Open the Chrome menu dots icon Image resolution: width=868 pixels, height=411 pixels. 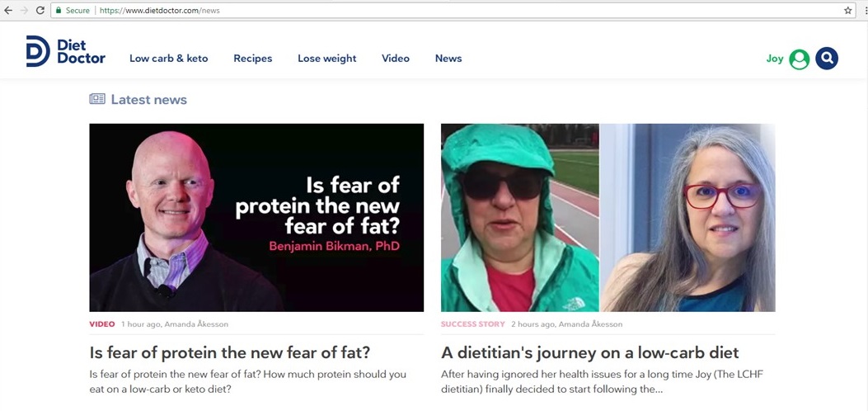tap(866, 11)
